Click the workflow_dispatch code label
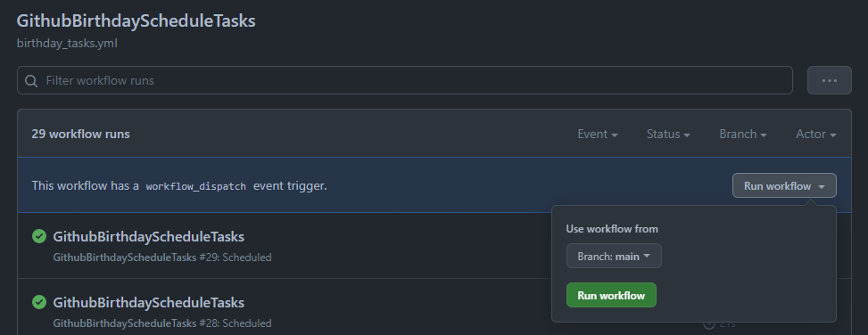The height and width of the screenshot is (335, 868). coord(196,186)
